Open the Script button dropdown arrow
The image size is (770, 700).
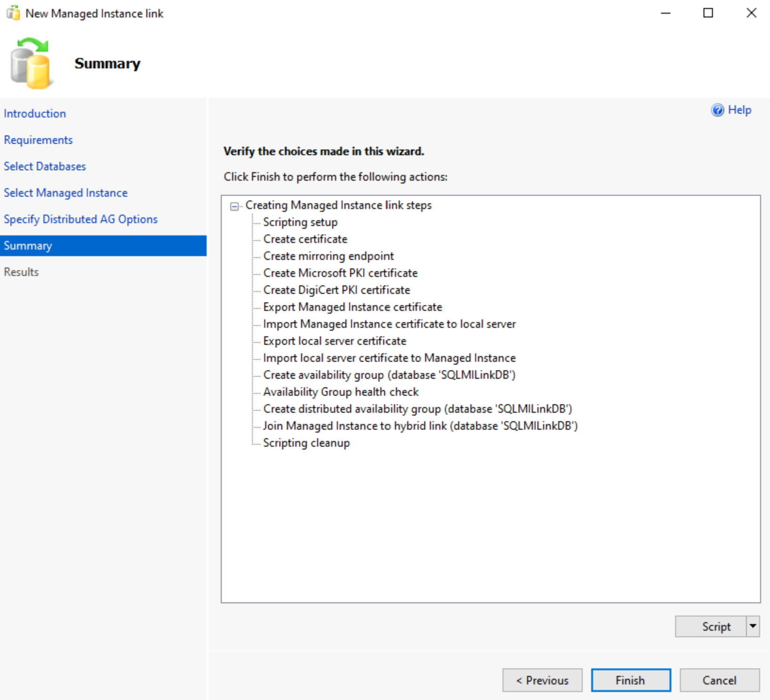pos(753,626)
